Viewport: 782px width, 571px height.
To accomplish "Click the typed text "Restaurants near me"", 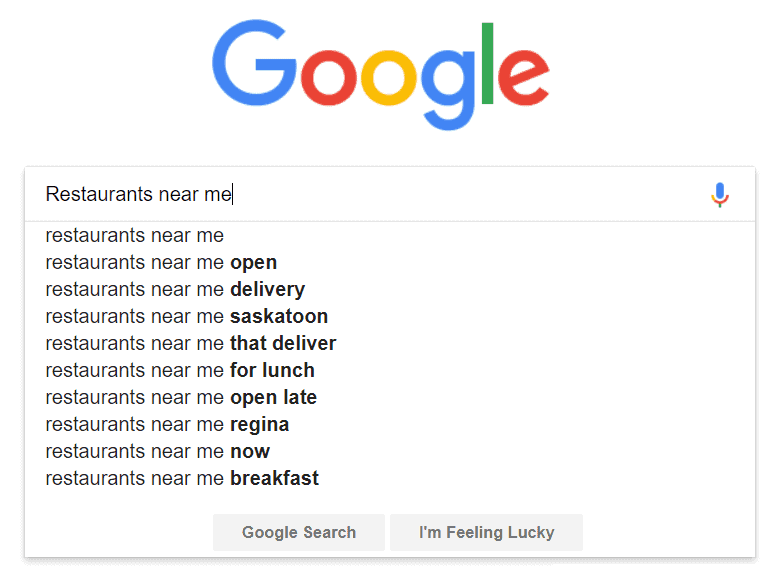I will pos(138,195).
